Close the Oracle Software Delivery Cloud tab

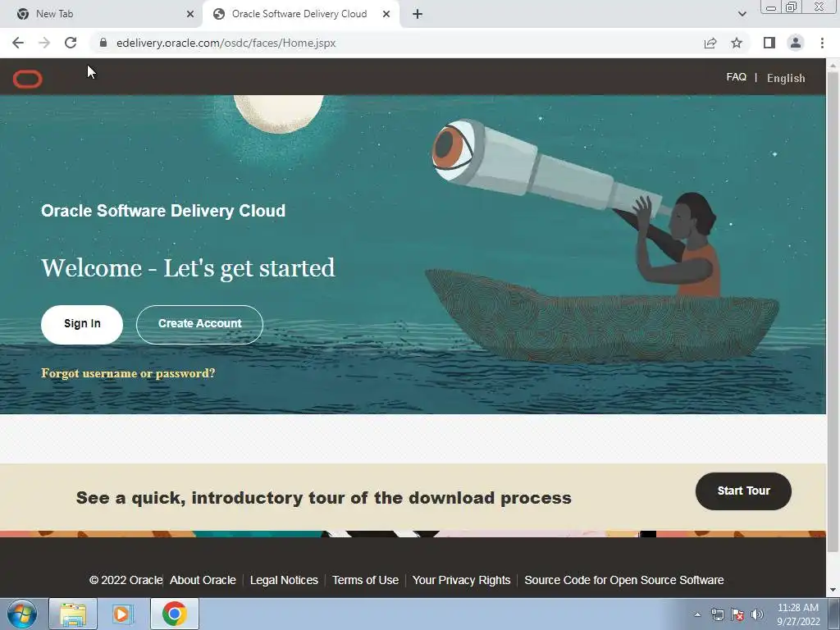pos(386,14)
